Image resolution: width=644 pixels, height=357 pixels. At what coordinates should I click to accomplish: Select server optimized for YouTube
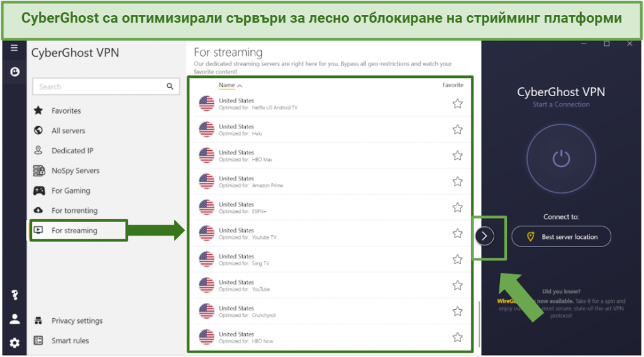[x=332, y=285]
